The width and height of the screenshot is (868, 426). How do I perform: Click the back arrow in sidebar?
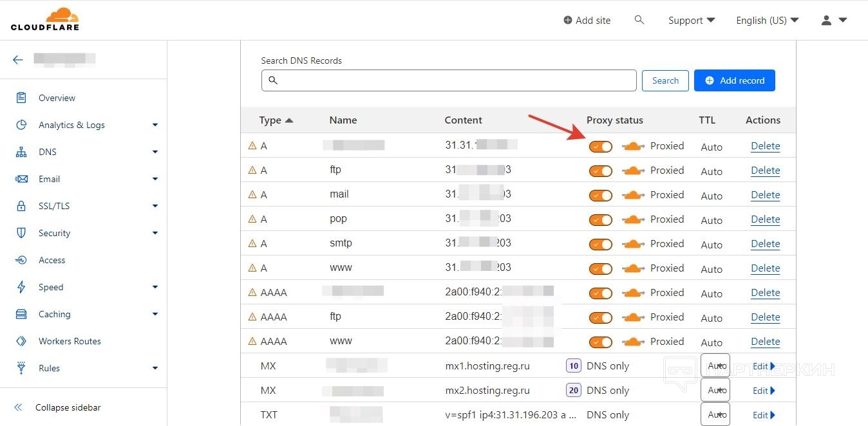18,60
